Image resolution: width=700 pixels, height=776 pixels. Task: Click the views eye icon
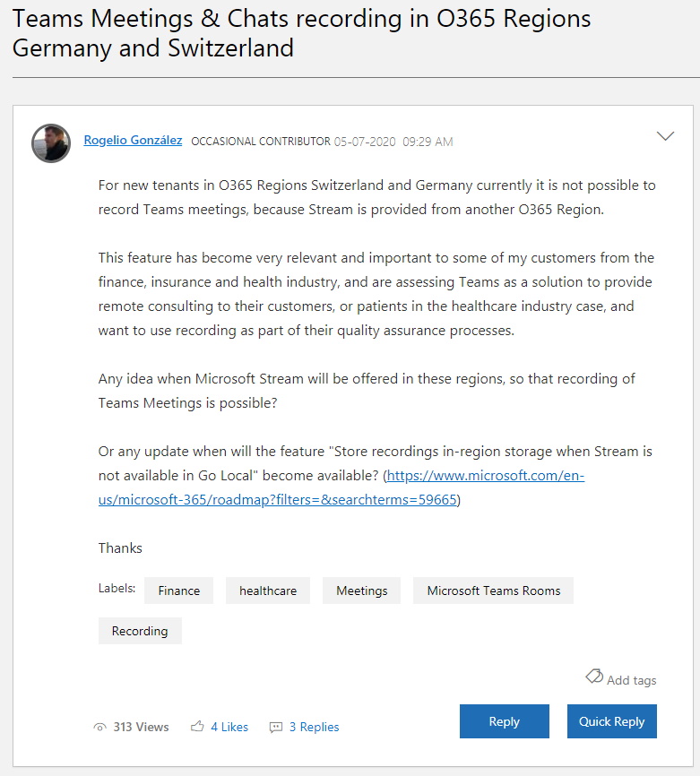pos(100,727)
